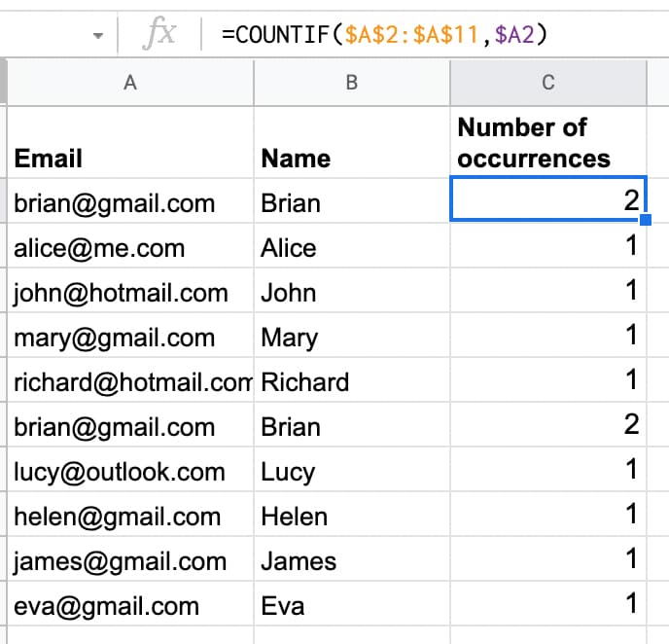Select the Eva name cell

(x=352, y=604)
